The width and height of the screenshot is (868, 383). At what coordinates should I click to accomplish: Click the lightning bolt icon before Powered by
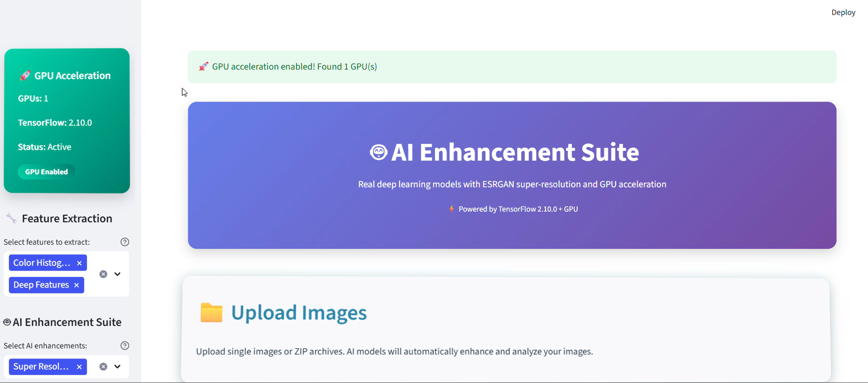(x=452, y=209)
